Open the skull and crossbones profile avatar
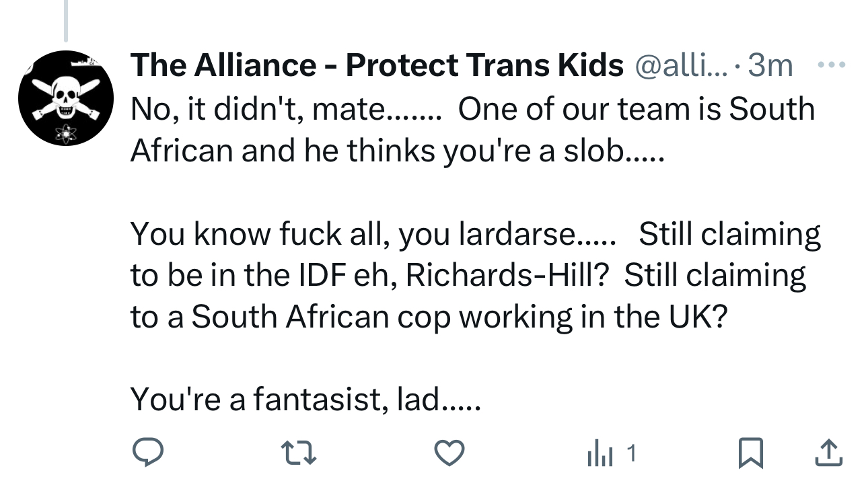The width and height of the screenshot is (868, 491). coord(65,98)
